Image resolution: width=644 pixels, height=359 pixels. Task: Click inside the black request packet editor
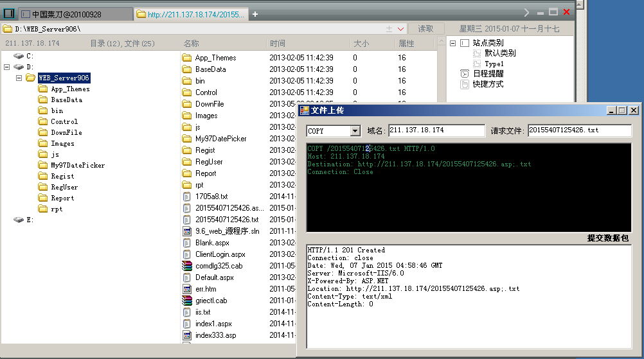pyautogui.click(x=469, y=188)
